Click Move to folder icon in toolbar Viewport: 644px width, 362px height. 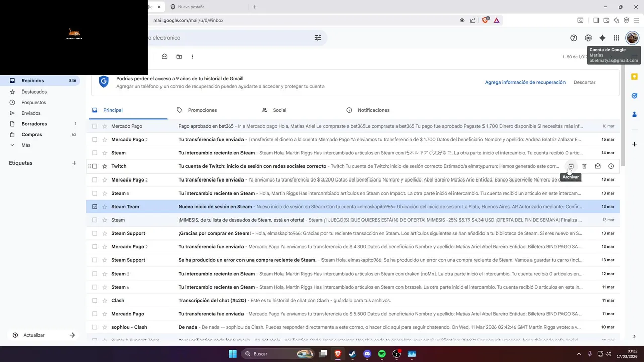click(179, 57)
